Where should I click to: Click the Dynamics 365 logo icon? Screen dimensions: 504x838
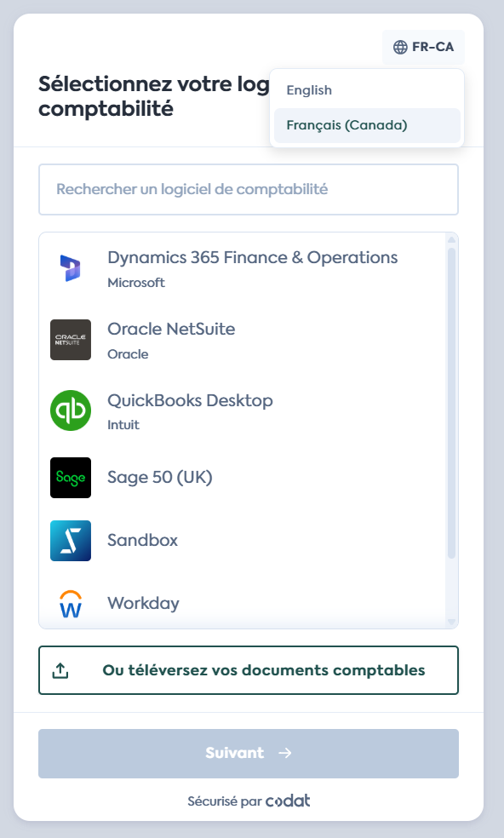click(71, 268)
